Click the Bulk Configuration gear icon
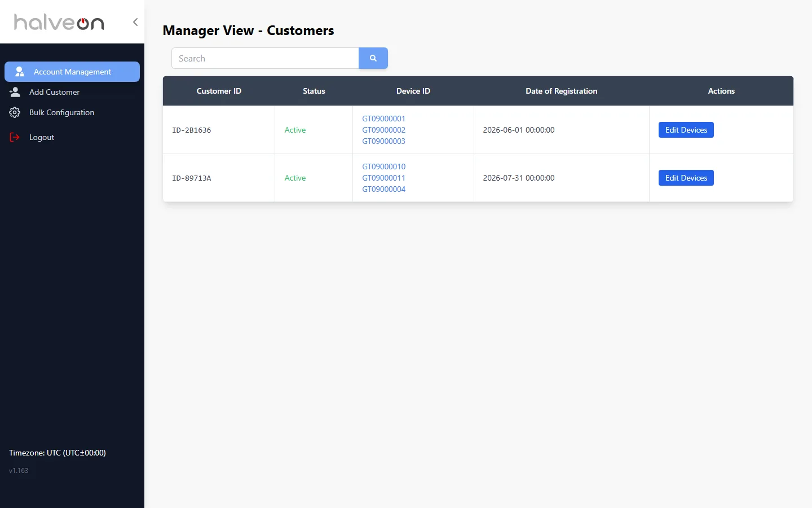The height and width of the screenshot is (508, 812). click(x=15, y=112)
